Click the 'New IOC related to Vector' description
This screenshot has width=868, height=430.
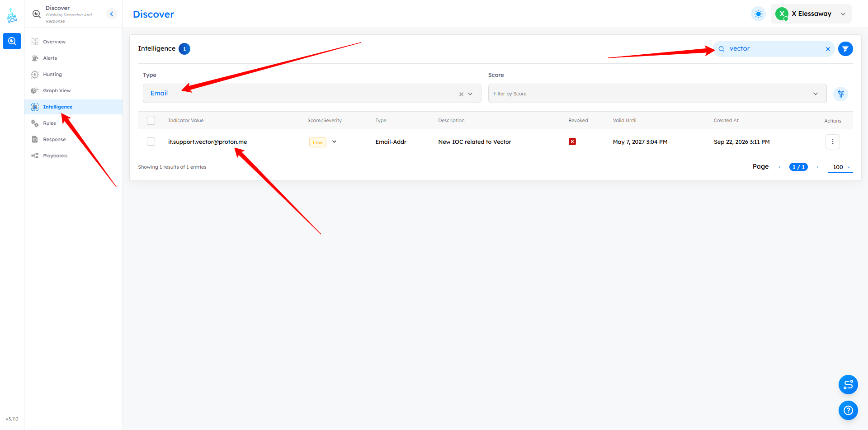tap(475, 142)
